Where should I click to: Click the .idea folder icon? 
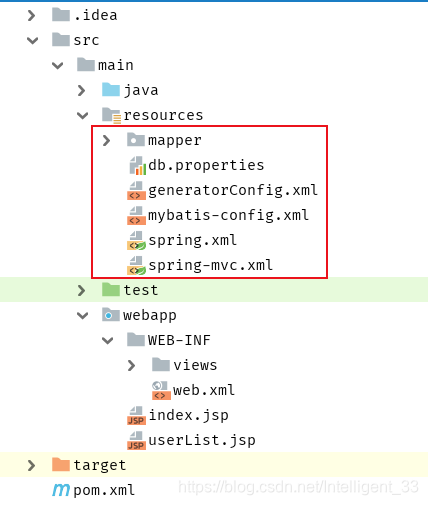(x=61, y=15)
